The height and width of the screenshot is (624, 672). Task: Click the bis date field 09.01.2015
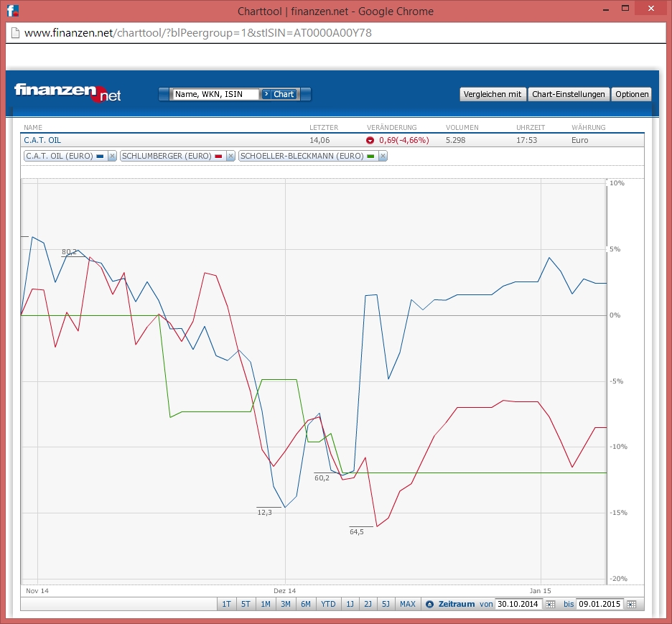599,604
